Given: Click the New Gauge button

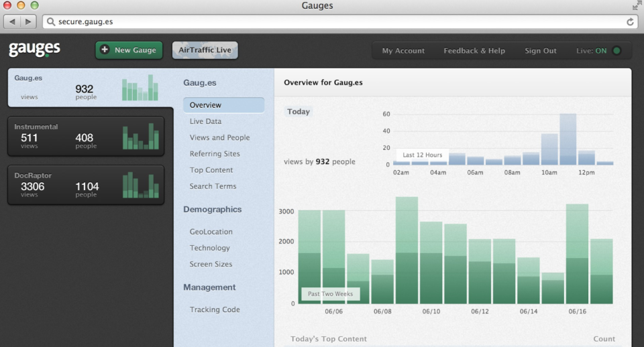Looking at the screenshot, I should [x=129, y=50].
